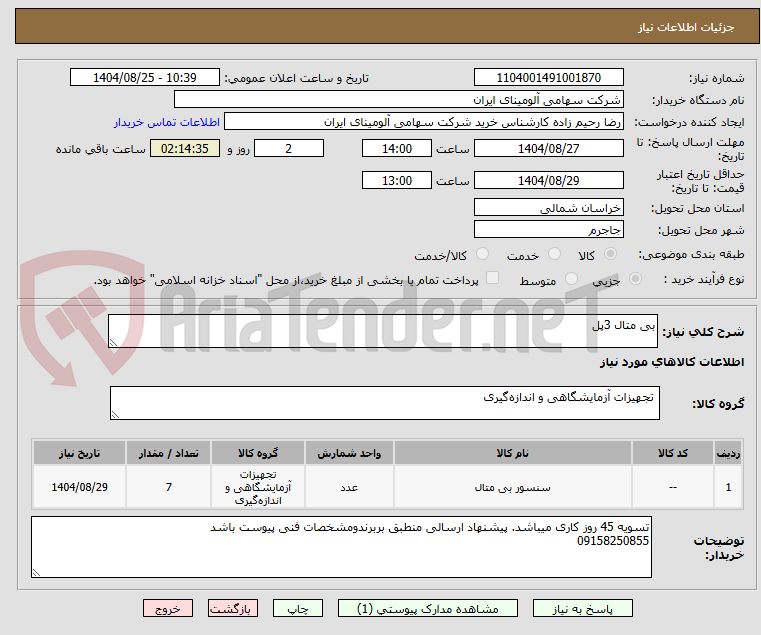This screenshot has height=635, width=761.
Task: Click the remaining days field showing 2
Action: point(289,149)
